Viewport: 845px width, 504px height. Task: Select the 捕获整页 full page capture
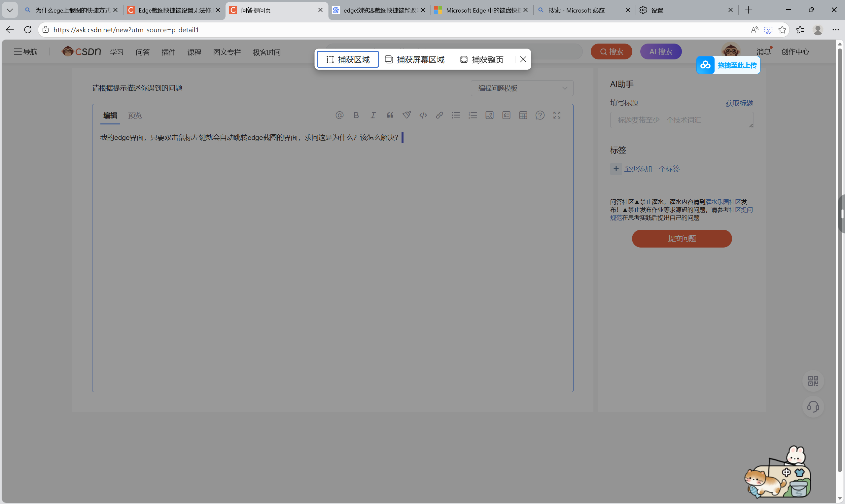click(482, 59)
